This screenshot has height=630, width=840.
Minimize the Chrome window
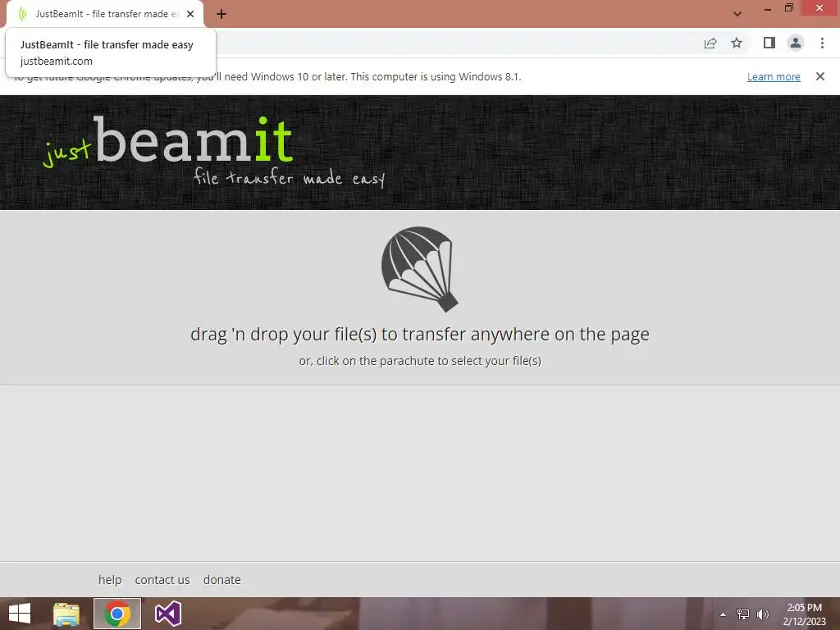click(x=768, y=8)
